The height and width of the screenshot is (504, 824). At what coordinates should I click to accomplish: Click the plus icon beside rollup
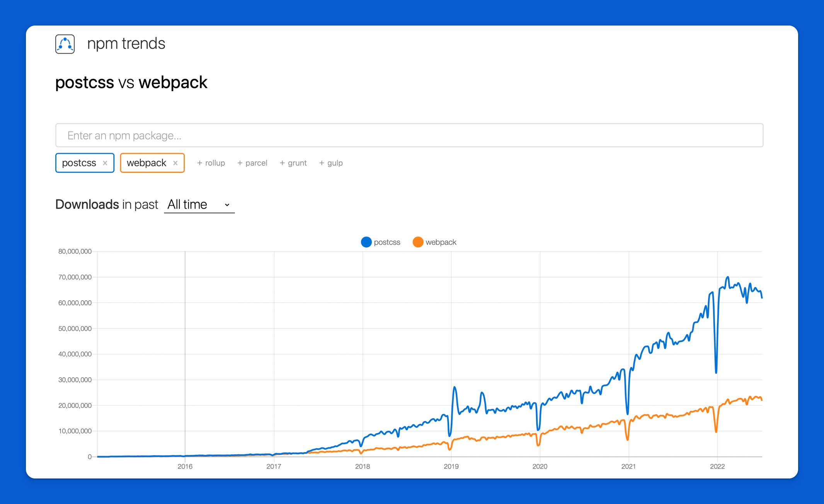click(199, 163)
